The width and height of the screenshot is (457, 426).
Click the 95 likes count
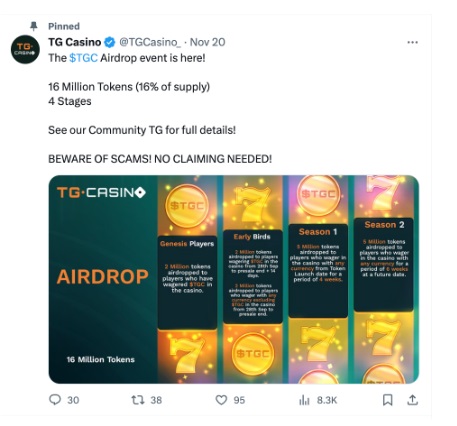click(x=239, y=400)
